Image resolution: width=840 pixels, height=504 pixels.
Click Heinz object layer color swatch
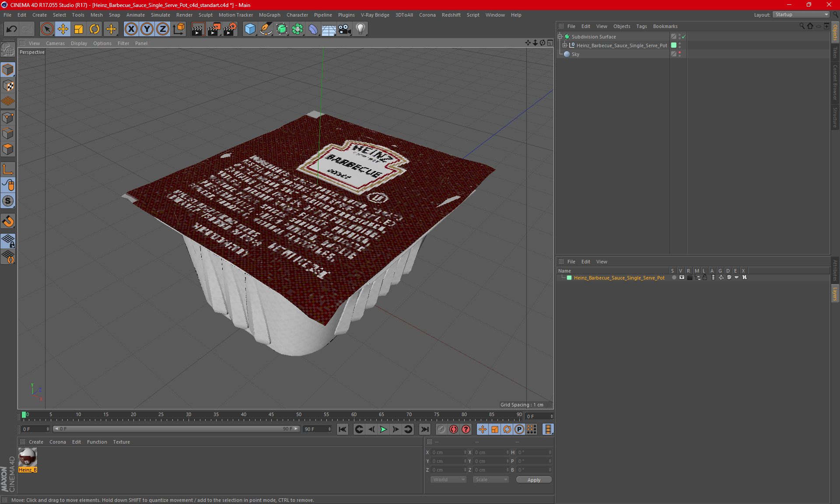674,45
